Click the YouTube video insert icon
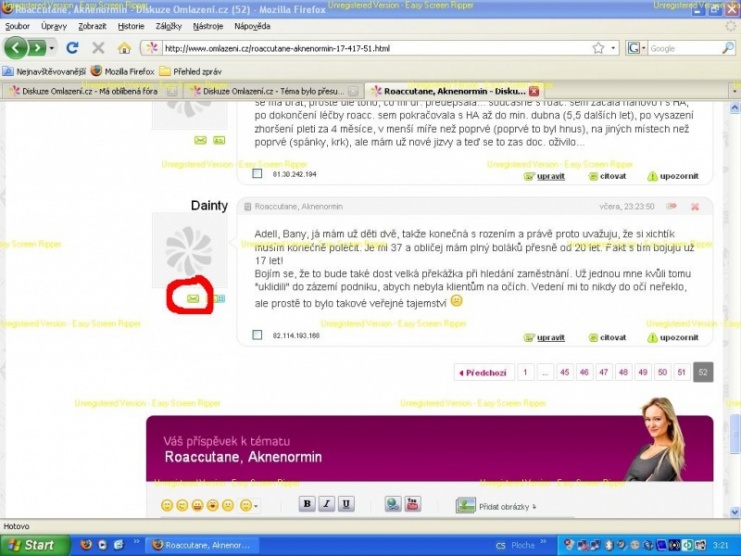 coord(413,505)
